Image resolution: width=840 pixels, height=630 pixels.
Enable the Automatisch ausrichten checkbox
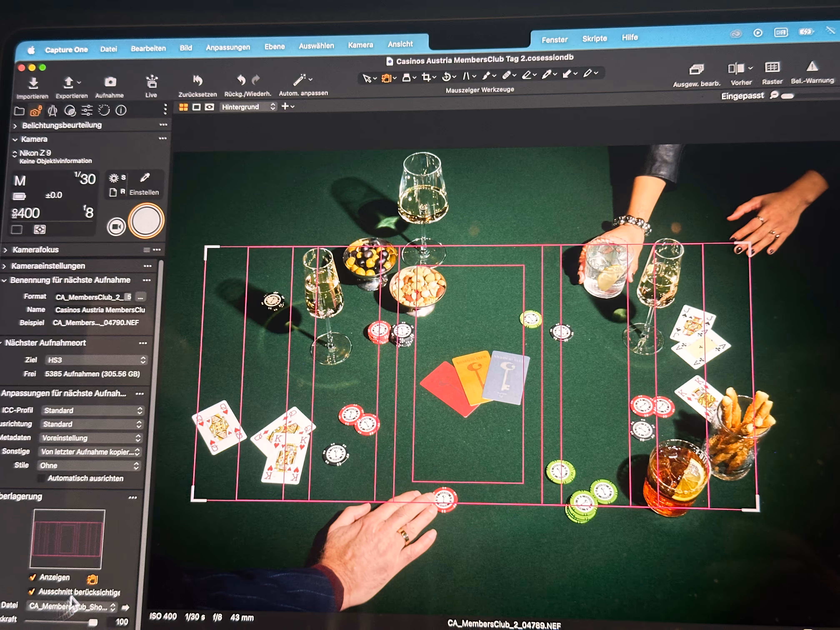pyautogui.click(x=41, y=478)
